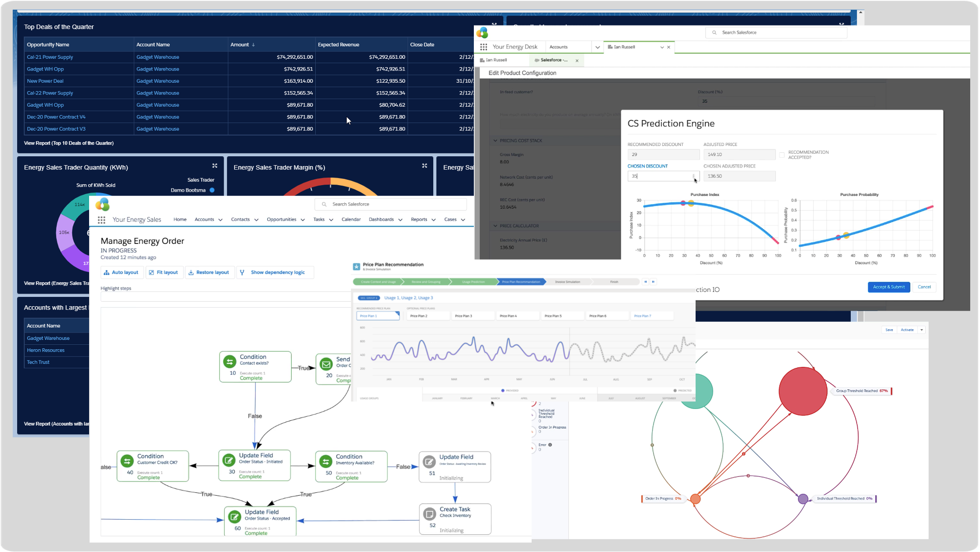Go to Invoice Simulation wizard step
The height and width of the screenshot is (552, 980).
[x=567, y=282]
